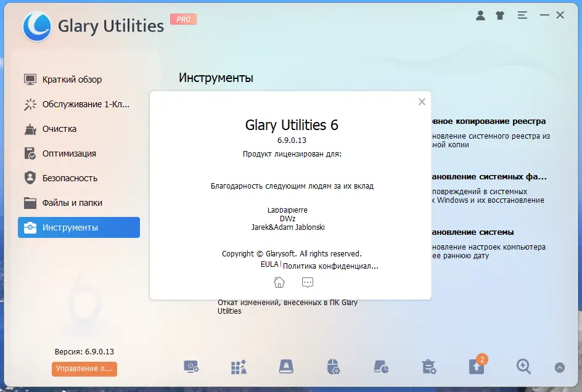
Task: Open the hamburger menu in the title bar
Action: coord(522,15)
